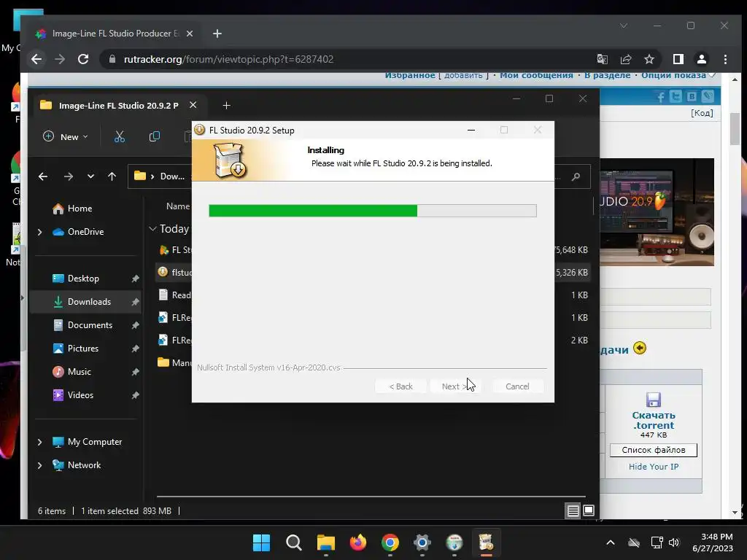Collapse the Today group in file list
This screenshot has height=560, width=747.
tap(153, 229)
